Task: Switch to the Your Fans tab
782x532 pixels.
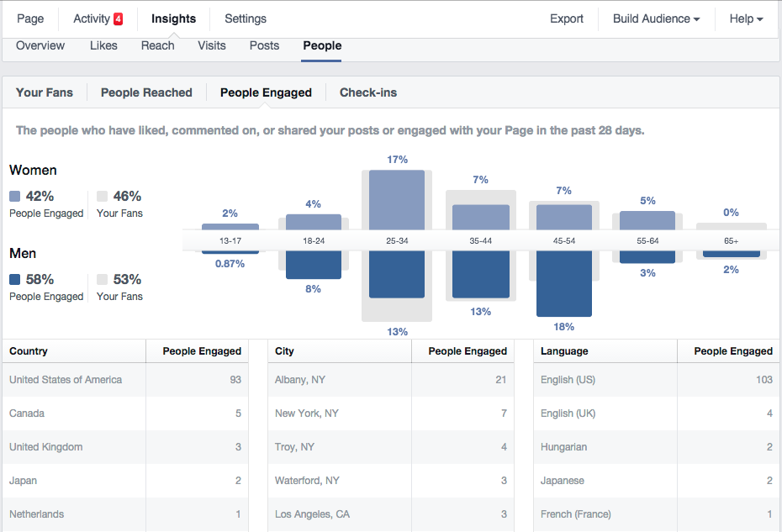Action: point(45,92)
